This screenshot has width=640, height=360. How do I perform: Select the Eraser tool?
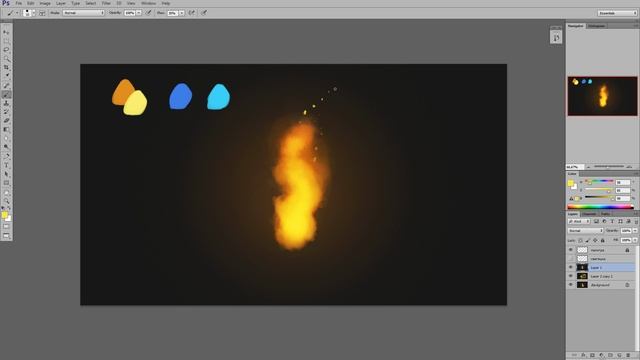pyautogui.click(x=6, y=121)
